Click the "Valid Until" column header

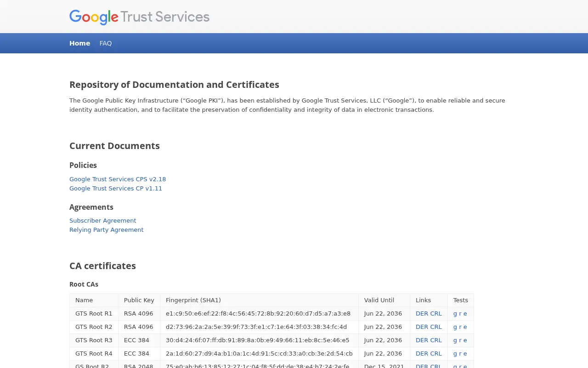click(x=384, y=300)
